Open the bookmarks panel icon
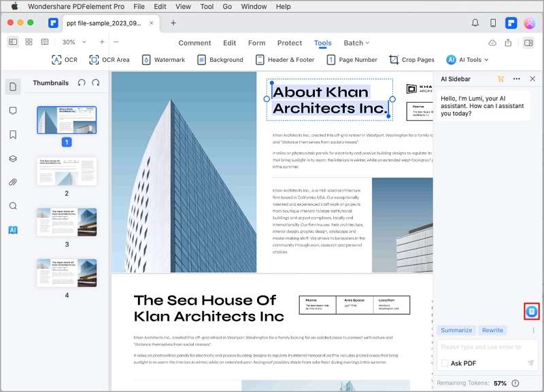The height and width of the screenshot is (392, 544). coord(13,135)
